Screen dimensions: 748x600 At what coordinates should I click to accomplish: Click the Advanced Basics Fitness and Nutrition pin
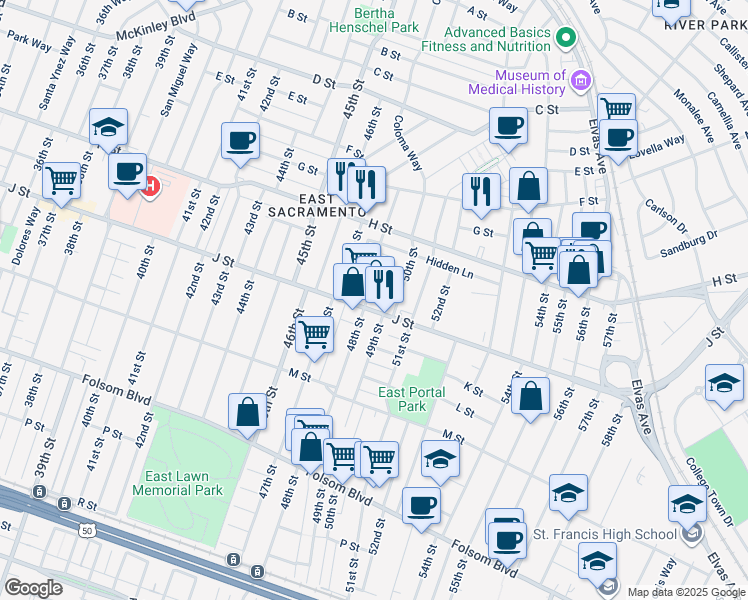(566, 39)
